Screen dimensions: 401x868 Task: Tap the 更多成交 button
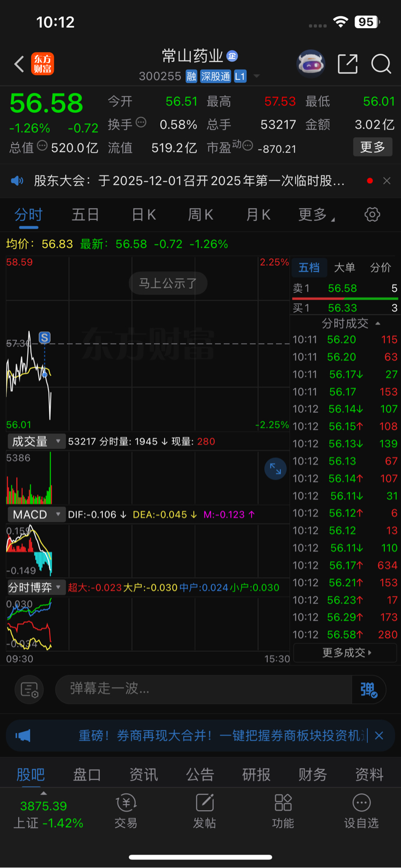(345, 652)
